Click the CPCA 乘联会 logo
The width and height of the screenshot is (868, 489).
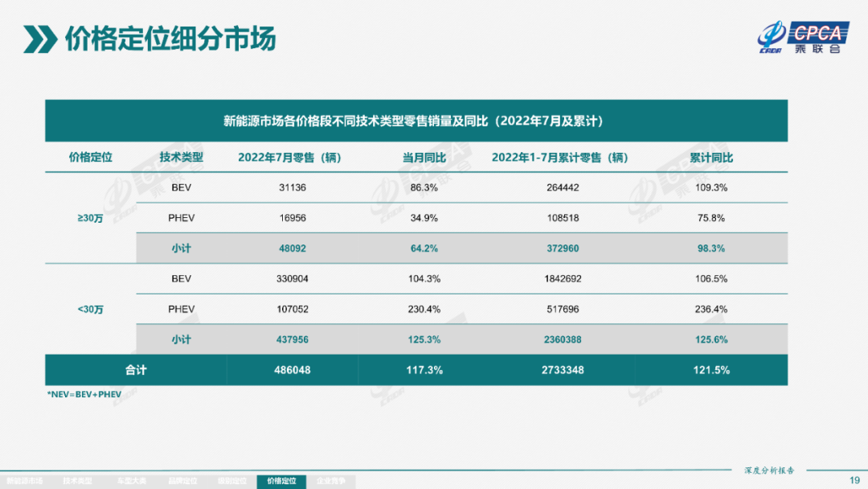pyautogui.click(x=802, y=38)
